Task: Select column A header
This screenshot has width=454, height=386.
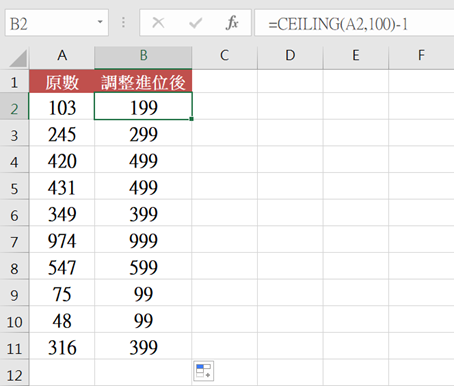Action: (62, 55)
